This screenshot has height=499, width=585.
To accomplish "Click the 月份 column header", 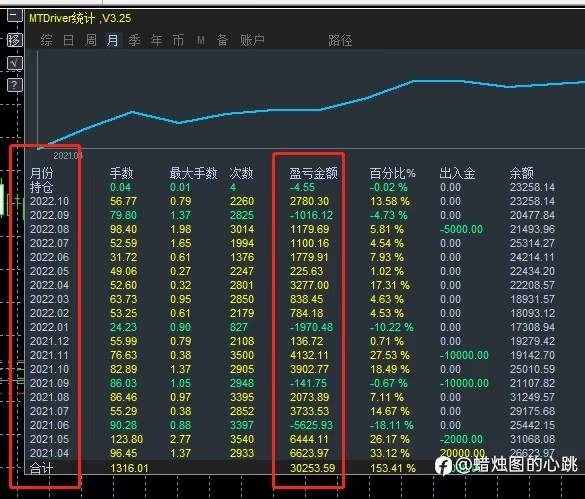I will coord(41,173).
